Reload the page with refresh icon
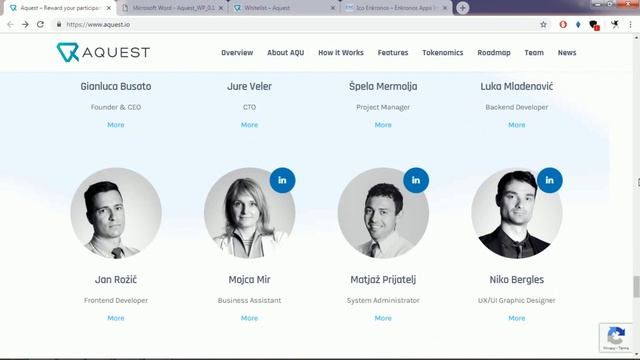Viewport: 640px width, 360px height. 40,24
